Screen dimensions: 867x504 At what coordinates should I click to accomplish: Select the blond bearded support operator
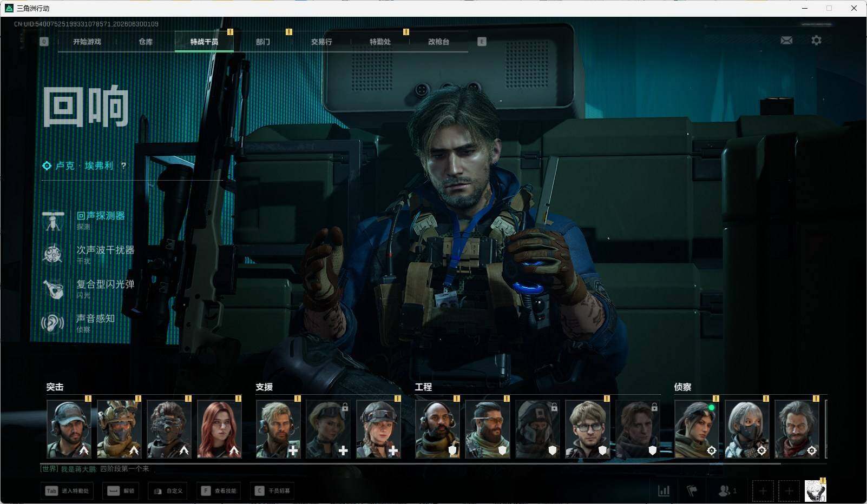278,429
